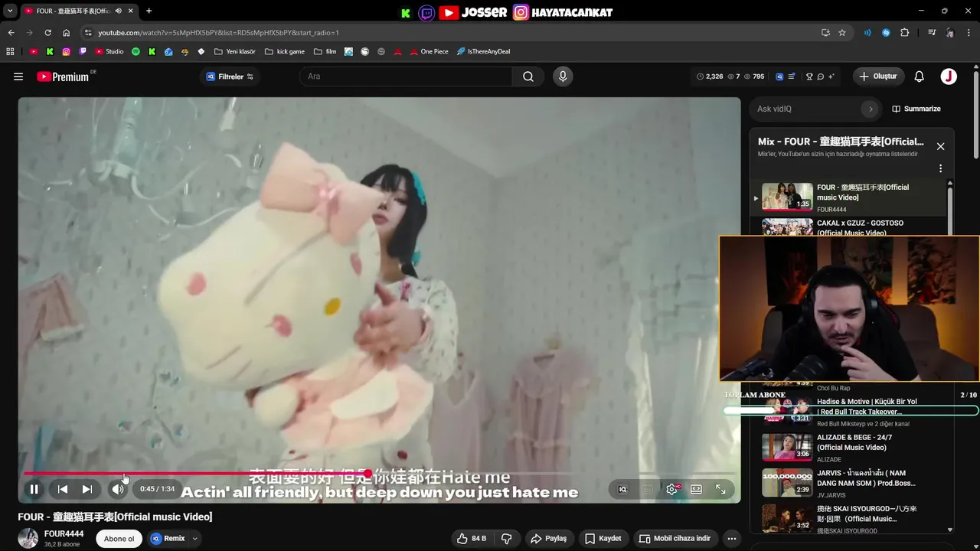980x551 pixels.
Task: Open the J account avatar menu
Action: click(949, 77)
